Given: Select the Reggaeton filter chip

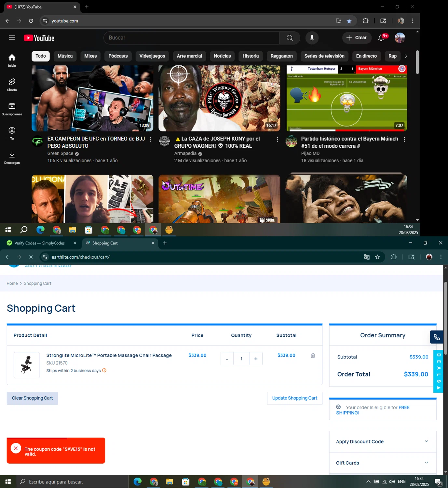Looking at the screenshot, I should click(282, 56).
